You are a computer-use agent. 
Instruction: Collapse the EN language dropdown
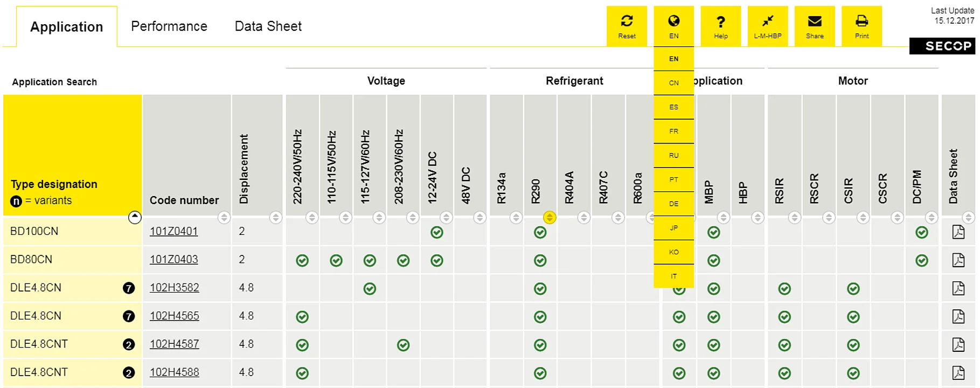673,26
